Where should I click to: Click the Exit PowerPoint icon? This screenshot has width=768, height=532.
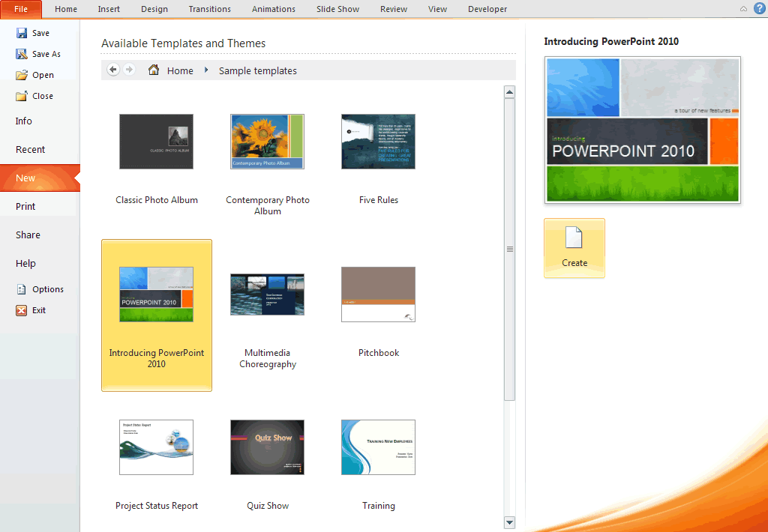(x=21, y=310)
